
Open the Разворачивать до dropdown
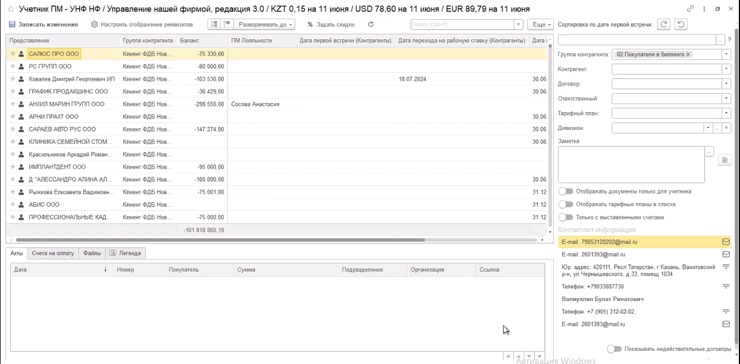tap(265, 24)
